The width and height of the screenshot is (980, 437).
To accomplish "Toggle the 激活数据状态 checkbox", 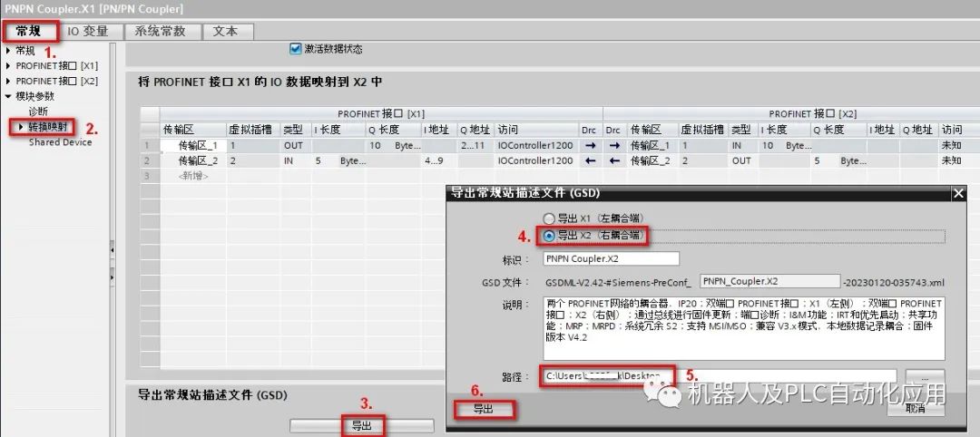I will click(296, 49).
